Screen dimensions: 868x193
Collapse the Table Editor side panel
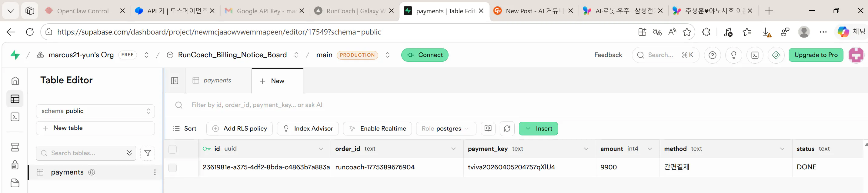175,81
